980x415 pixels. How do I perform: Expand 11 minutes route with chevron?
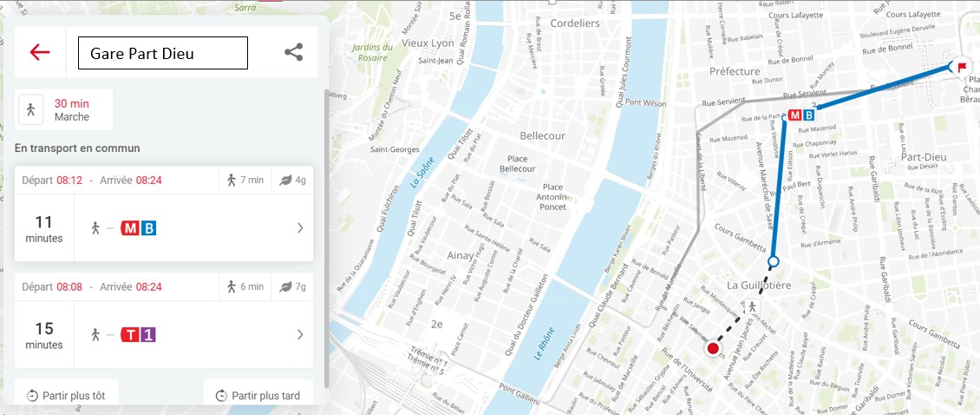(x=300, y=227)
